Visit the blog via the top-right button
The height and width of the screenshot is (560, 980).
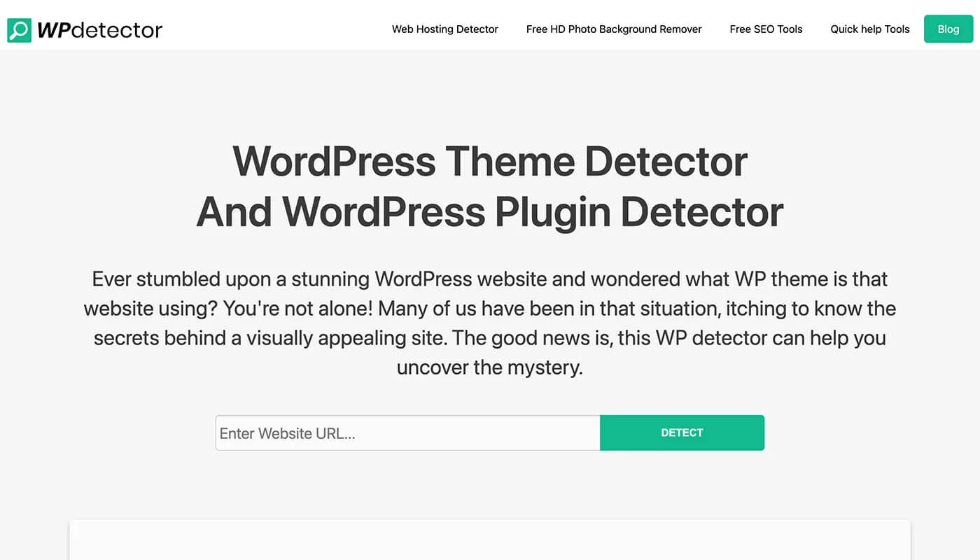pyautogui.click(x=948, y=29)
